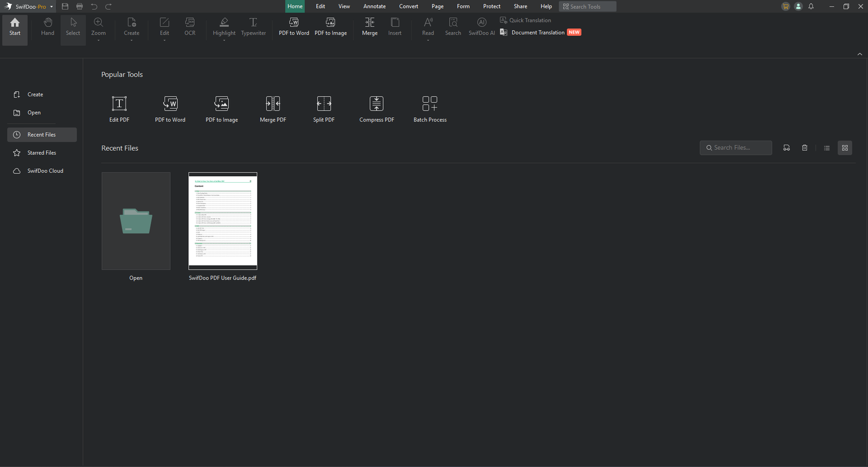Expand the Edit tool dropdown arrow
This screenshot has height=467, width=868.
coord(164,40)
